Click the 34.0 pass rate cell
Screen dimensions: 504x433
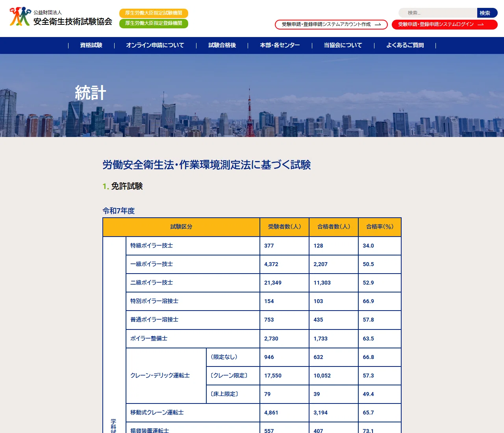click(380, 246)
